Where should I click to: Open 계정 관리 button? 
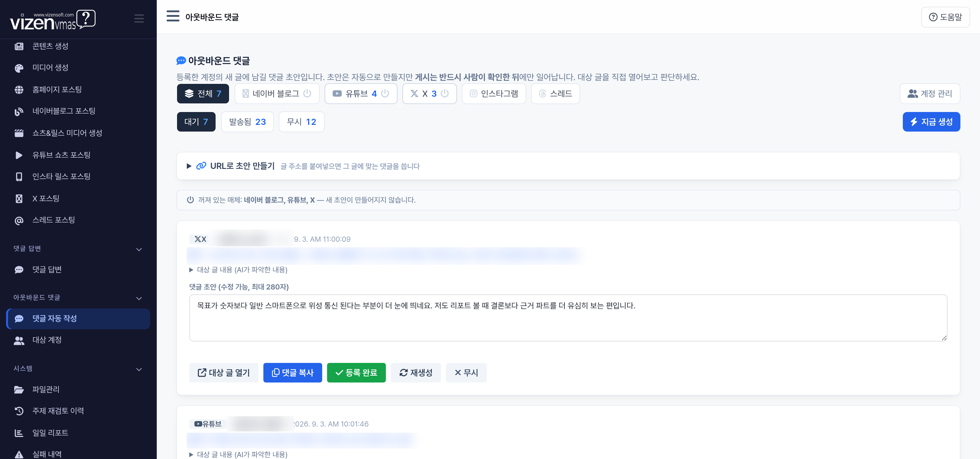929,93
